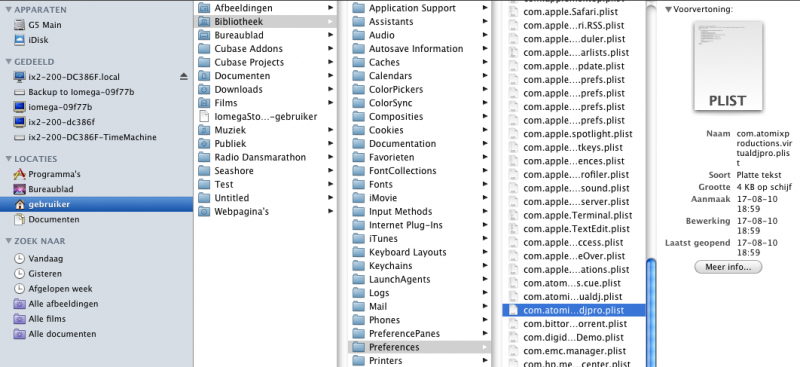Select the Bureaublad icon under Locaties

[x=19, y=189]
